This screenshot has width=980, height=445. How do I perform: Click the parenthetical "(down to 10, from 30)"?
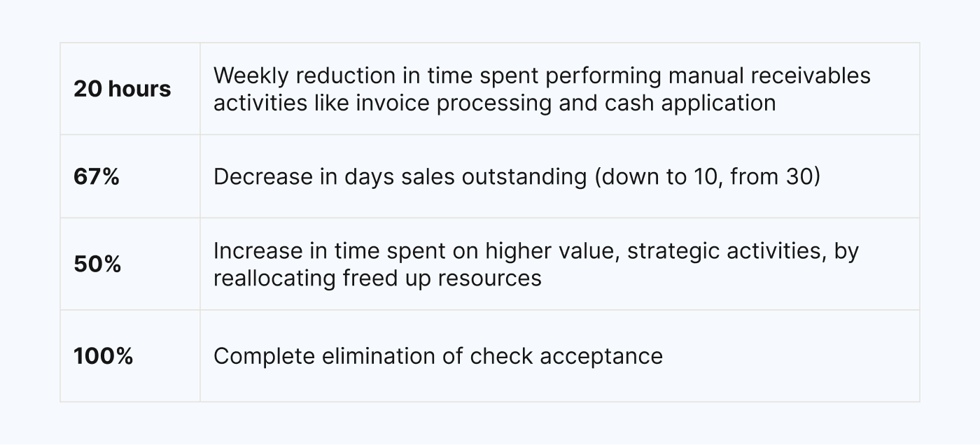click(x=707, y=177)
